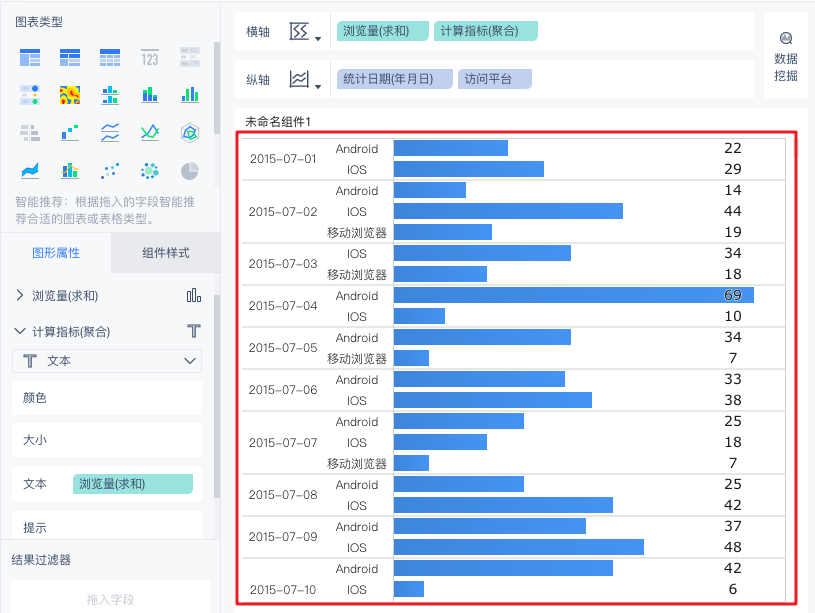Viewport: 815px width, 613px height.
Task: Select the area chart type
Action: click(30, 171)
